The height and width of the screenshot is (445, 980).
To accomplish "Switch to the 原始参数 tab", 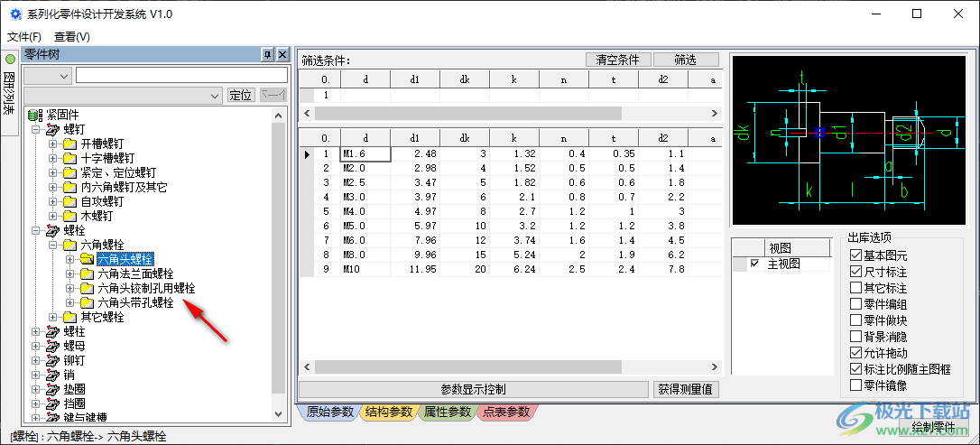I will tap(330, 412).
